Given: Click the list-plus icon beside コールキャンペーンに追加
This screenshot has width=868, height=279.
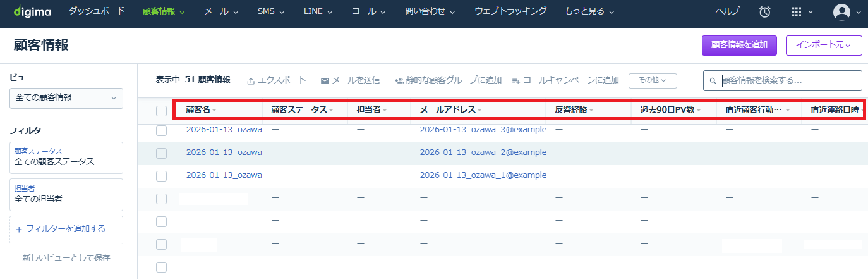Looking at the screenshot, I should coord(515,81).
